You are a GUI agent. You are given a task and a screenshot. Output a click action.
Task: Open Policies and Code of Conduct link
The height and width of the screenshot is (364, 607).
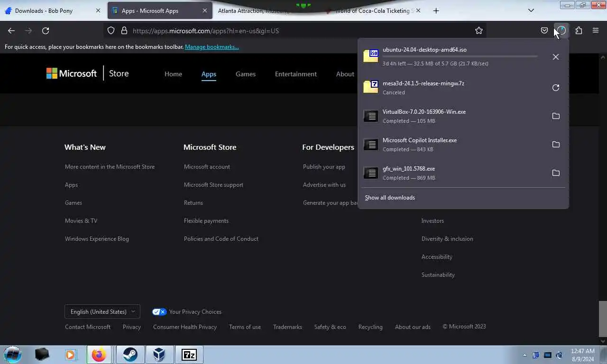click(221, 239)
